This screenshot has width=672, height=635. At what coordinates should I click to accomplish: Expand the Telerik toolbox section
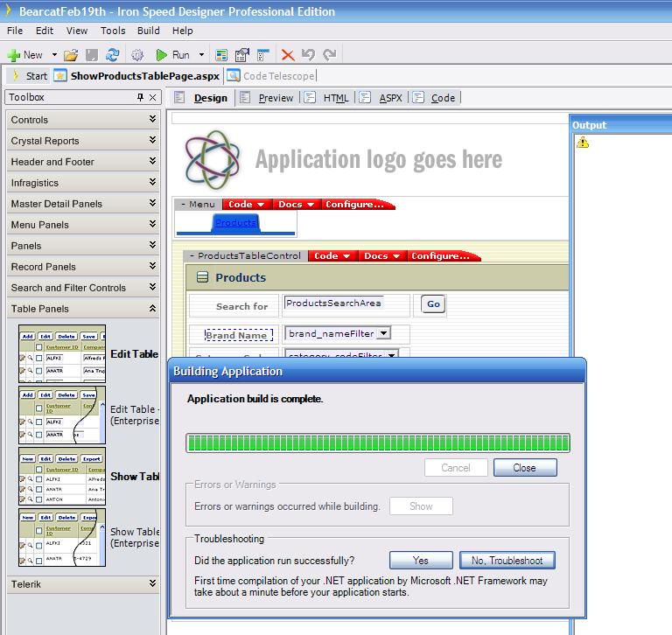tap(83, 584)
